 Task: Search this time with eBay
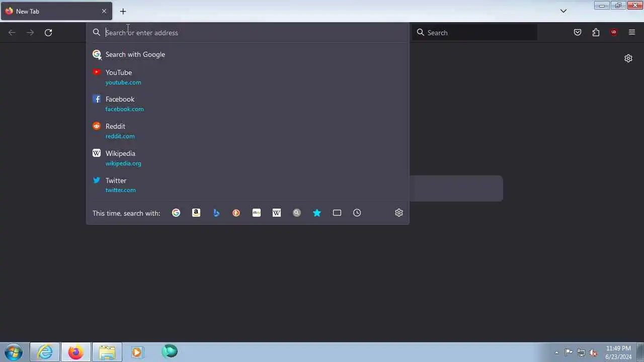257,213
